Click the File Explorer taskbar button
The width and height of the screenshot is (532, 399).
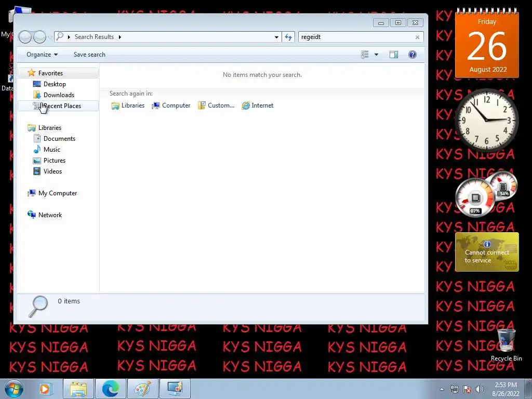[78, 389]
